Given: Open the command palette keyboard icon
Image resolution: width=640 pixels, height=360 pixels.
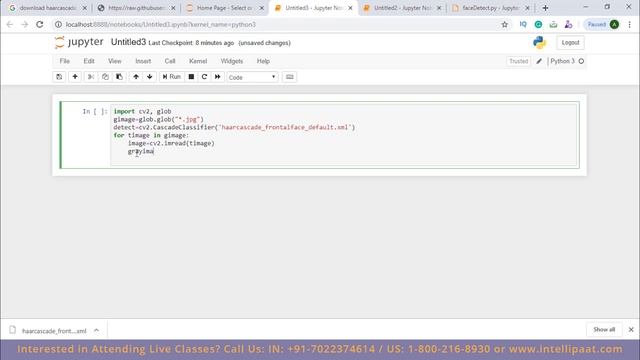Looking at the screenshot, I should click(289, 77).
